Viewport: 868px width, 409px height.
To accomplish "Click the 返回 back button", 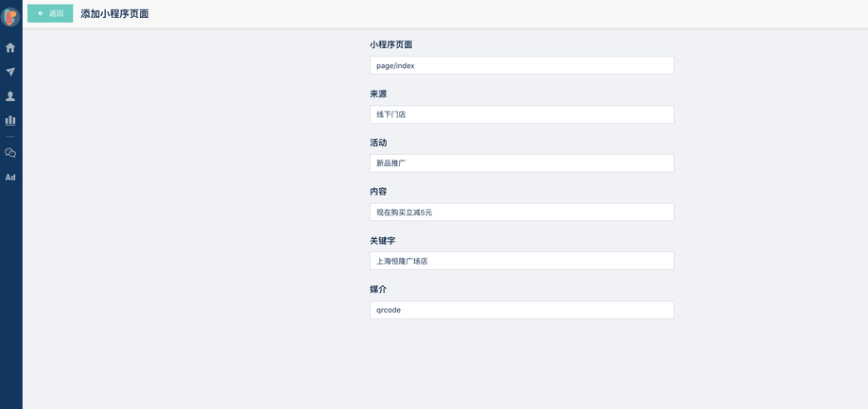I will (x=50, y=13).
